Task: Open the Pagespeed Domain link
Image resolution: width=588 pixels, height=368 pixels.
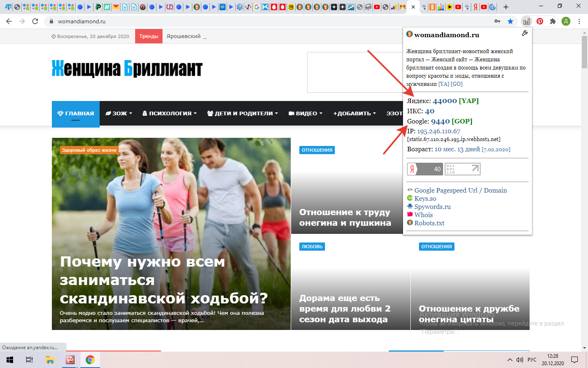Action: point(495,190)
